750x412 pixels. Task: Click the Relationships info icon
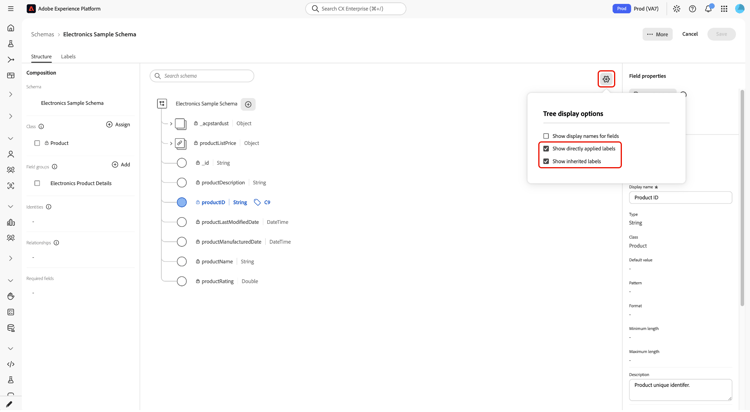point(56,243)
